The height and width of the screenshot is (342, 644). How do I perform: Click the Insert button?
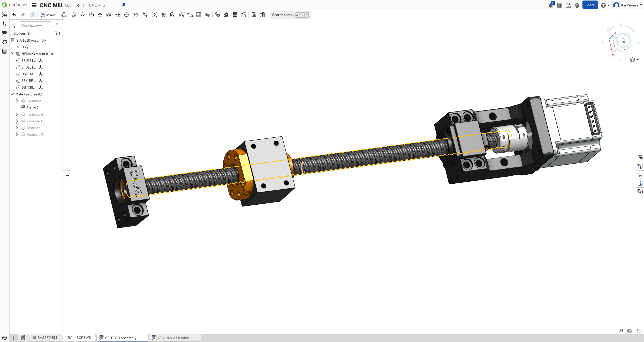(x=48, y=15)
